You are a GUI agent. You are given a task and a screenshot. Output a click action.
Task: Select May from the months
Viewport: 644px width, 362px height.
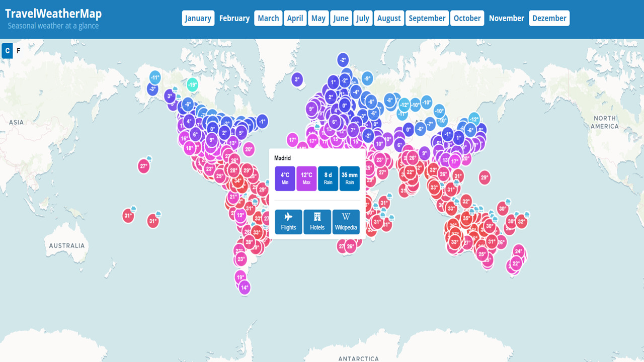pos(318,18)
